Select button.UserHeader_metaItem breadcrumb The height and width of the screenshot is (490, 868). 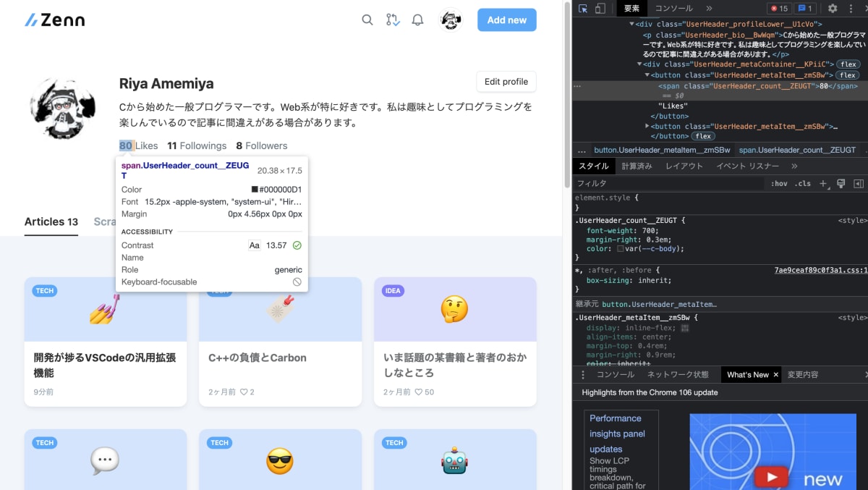[x=662, y=150]
